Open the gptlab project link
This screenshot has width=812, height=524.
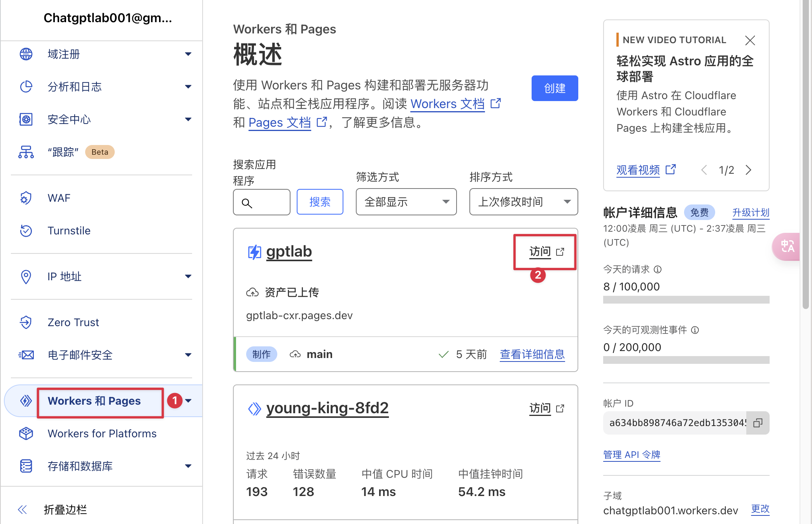point(289,252)
